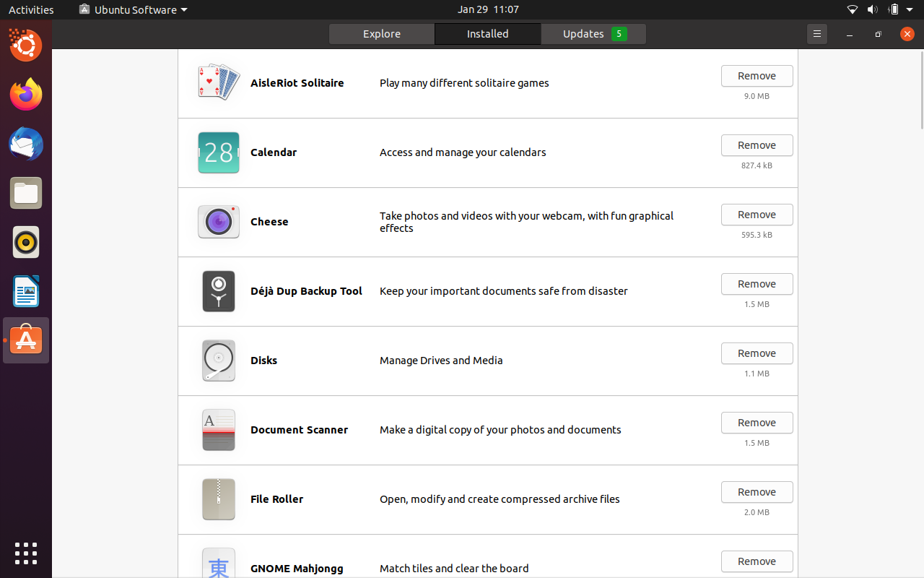Switch to the Explore tab
The width and height of the screenshot is (924, 578).
coord(381,33)
